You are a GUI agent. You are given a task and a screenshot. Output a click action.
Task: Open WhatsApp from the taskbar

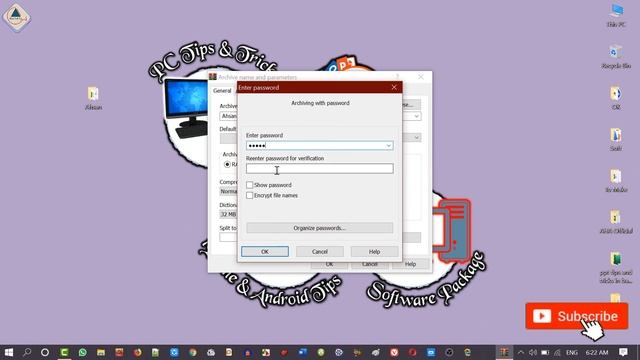coord(82,352)
